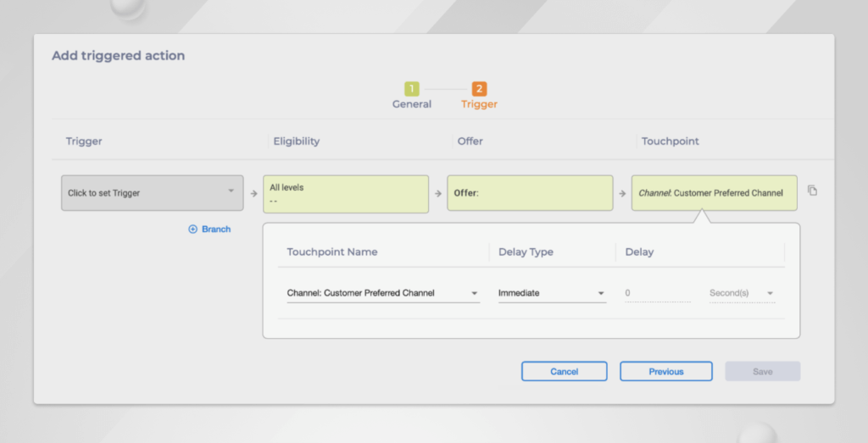The width and height of the screenshot is (868, 443).
Task: Open the Immediate delay type dropdown
Action: pyautogui.click(x=552, y=293)
